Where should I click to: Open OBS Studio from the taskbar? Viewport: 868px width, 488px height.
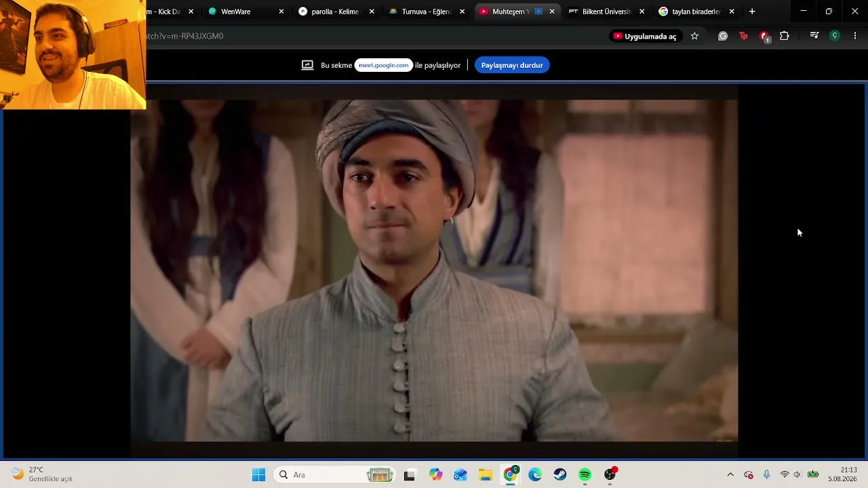[x=610, y=475]
